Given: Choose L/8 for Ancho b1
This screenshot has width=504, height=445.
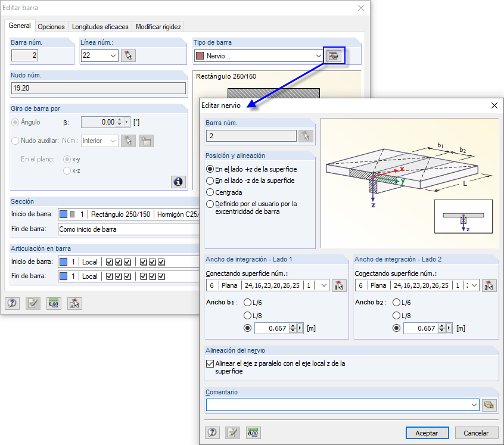Looking at the screenshot, I should (x=247, y=316).
